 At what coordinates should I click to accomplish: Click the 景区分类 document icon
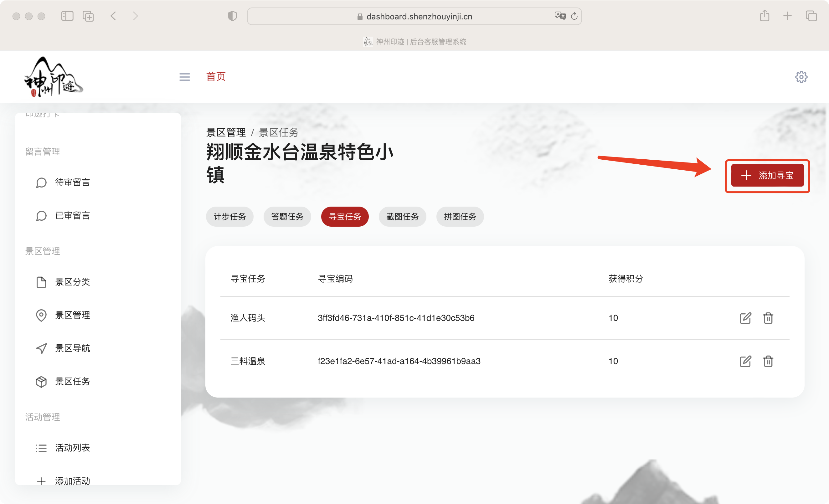point(41,282)
